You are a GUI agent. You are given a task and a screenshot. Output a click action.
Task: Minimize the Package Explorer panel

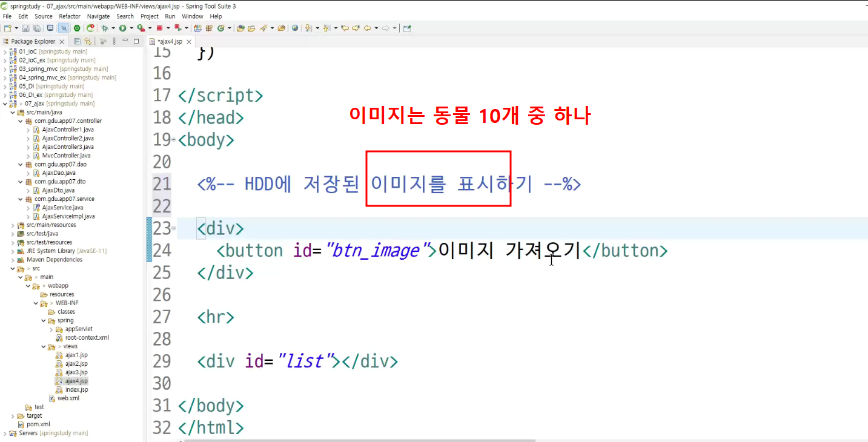pyautogui.click(x=125, y=41)
